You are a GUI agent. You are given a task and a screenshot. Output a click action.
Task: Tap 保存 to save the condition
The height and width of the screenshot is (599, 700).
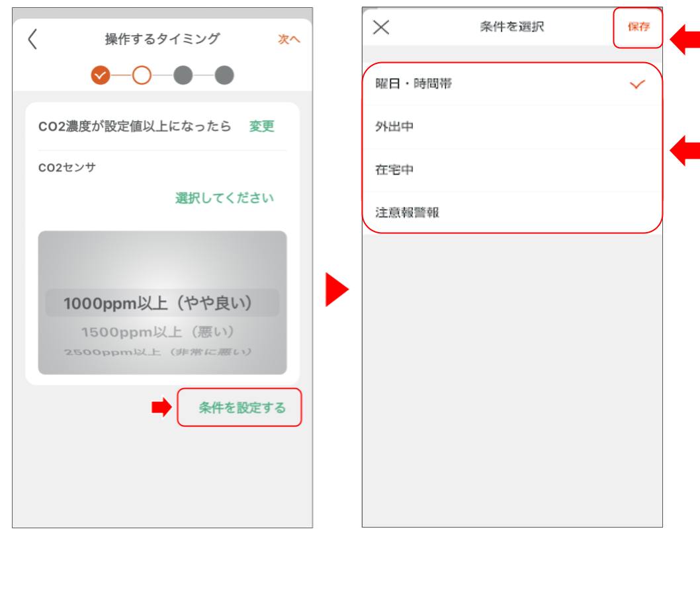pos(638,27)
